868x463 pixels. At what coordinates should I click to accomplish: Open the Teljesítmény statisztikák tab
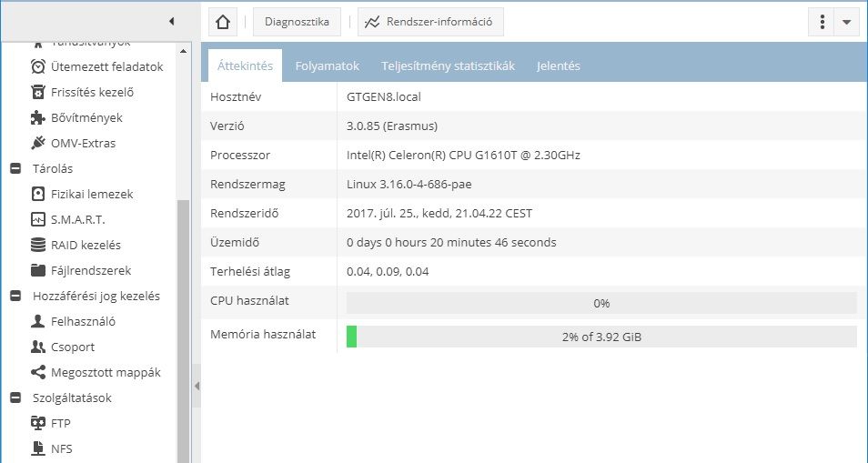[x=448, y=65]
